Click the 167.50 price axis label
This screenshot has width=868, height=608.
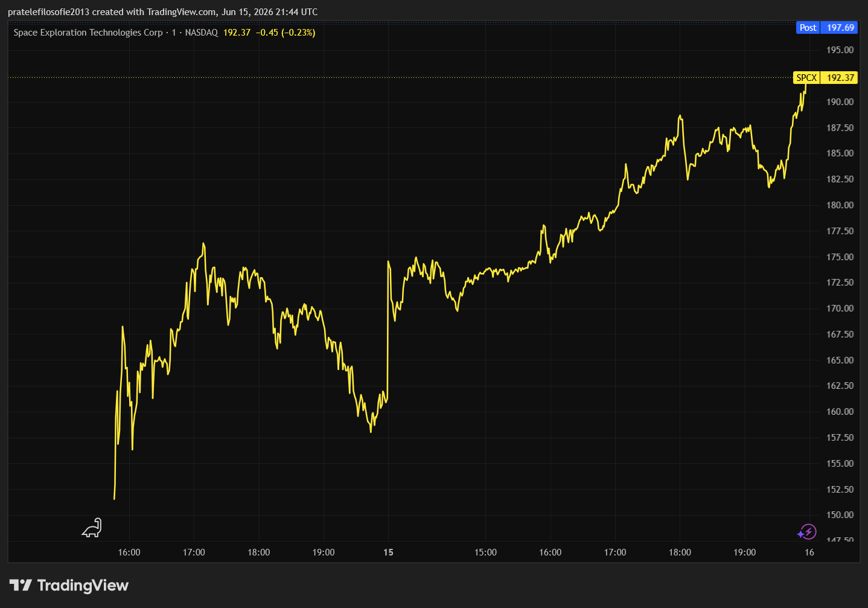pos(840,334)
